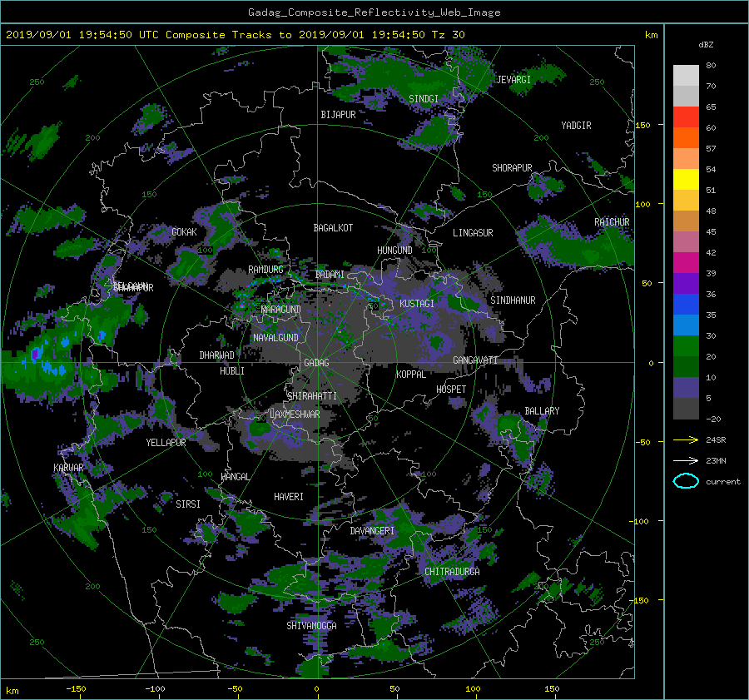Select the yellow 54 dBZ color swatch

click(x=686, y=180)
